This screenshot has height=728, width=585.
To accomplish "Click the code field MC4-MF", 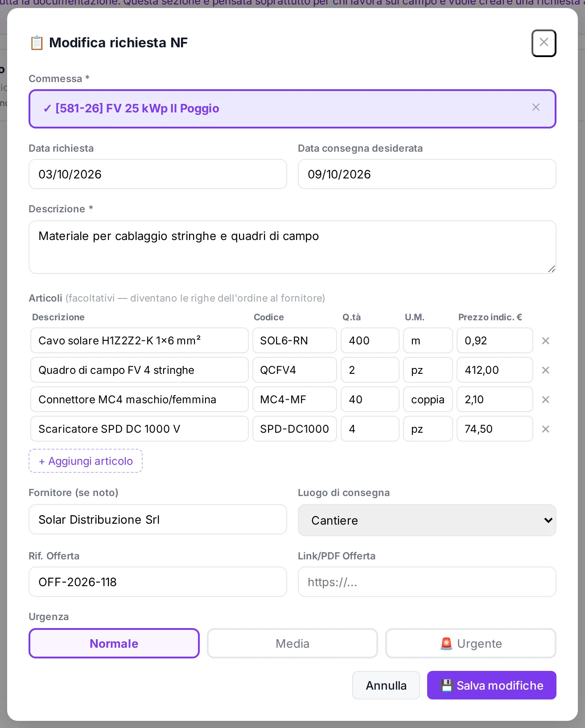I will (295, 400).
